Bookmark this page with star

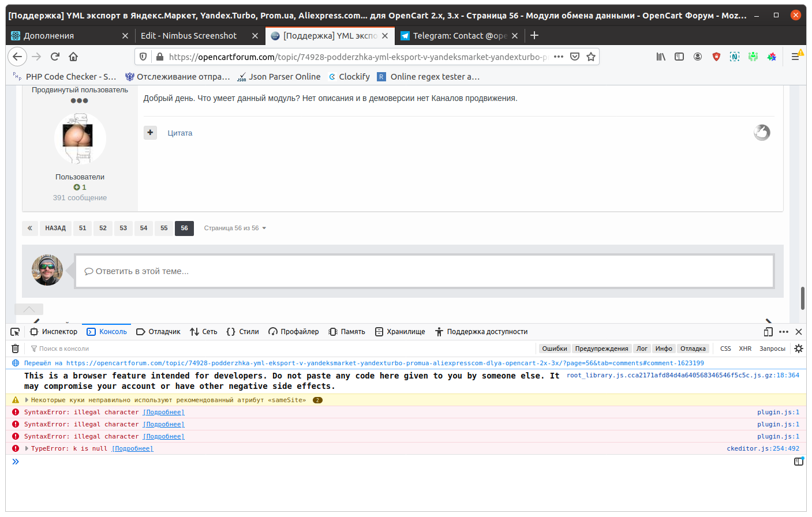coord(591,57)
